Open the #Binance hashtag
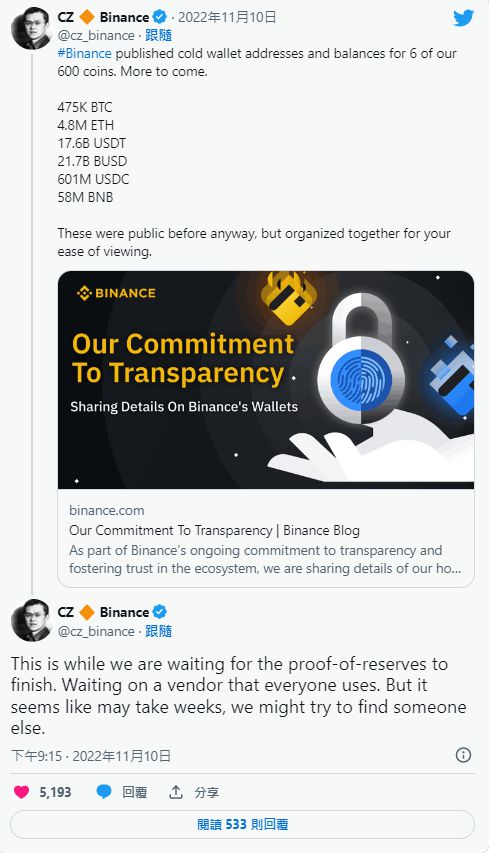Image resolution: width=489 pixels, height=853 pixels. 84,53
